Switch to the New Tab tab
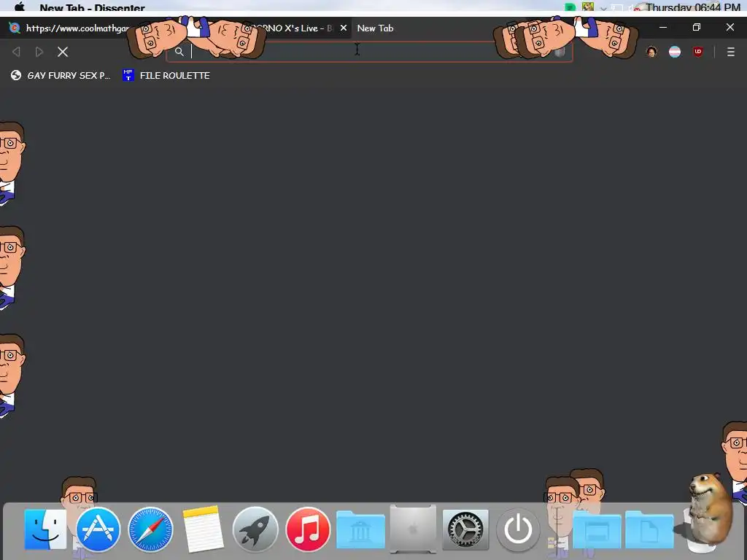Screen dimensions: 747x560 [376, 28]
